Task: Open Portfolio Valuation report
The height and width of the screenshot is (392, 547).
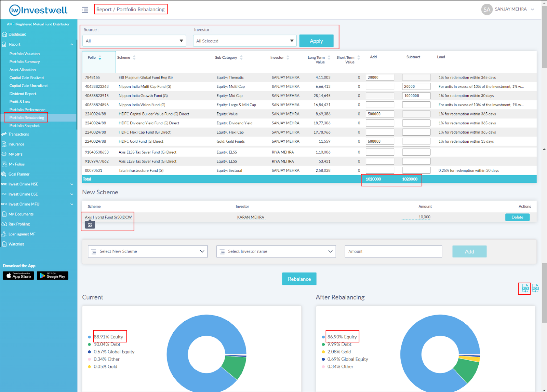Action: (25, 54)
